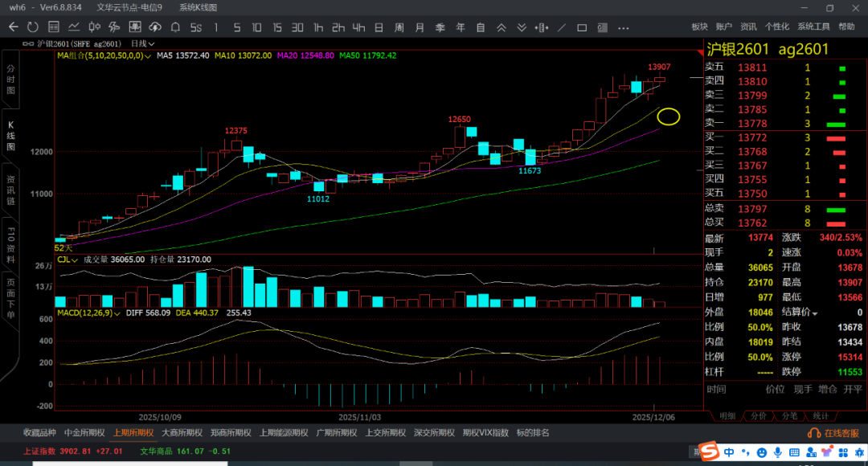Click the cloud sync icon

pyautogui.click(x=155, y=27)
